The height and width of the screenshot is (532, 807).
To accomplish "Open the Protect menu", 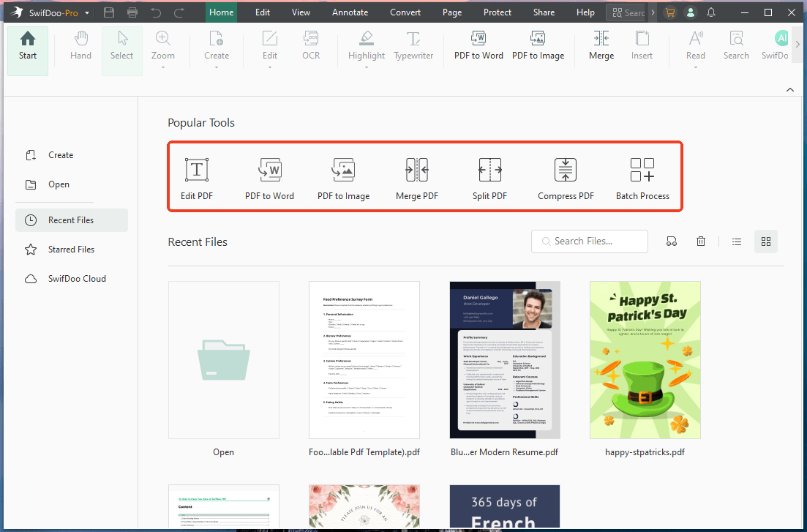I will point(498,12).
